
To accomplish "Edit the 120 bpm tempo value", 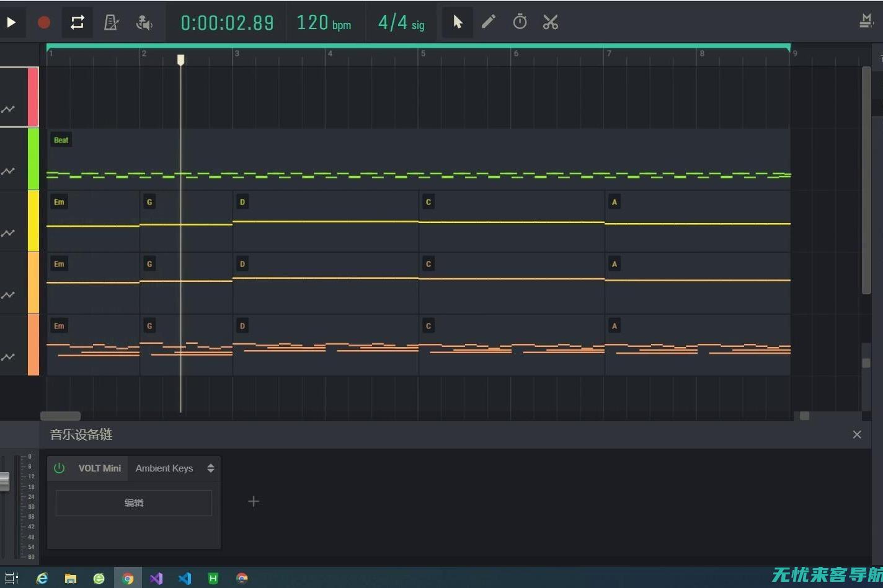I will [324, 23].
